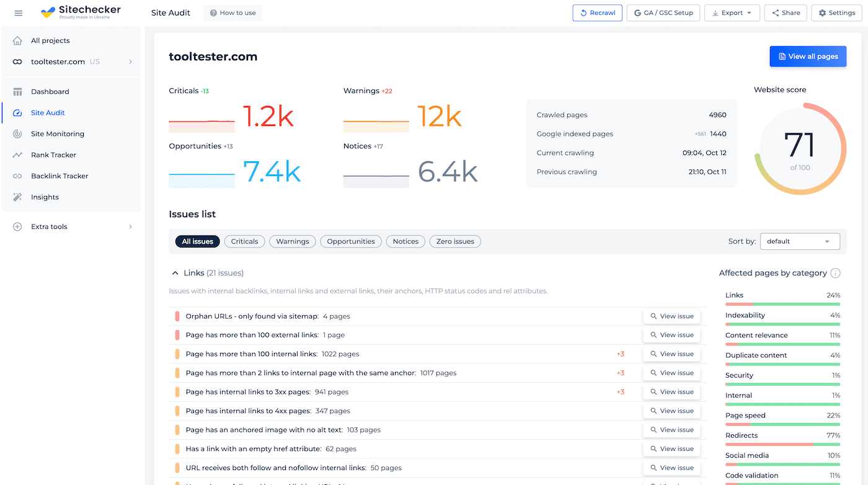Select the Zero issues filter

455,241
